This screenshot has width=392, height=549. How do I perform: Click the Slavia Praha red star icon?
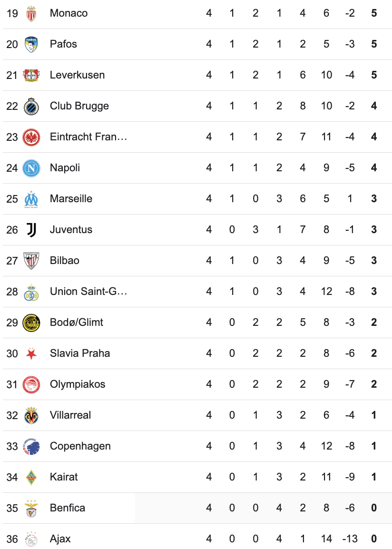(x=31, y=353)
